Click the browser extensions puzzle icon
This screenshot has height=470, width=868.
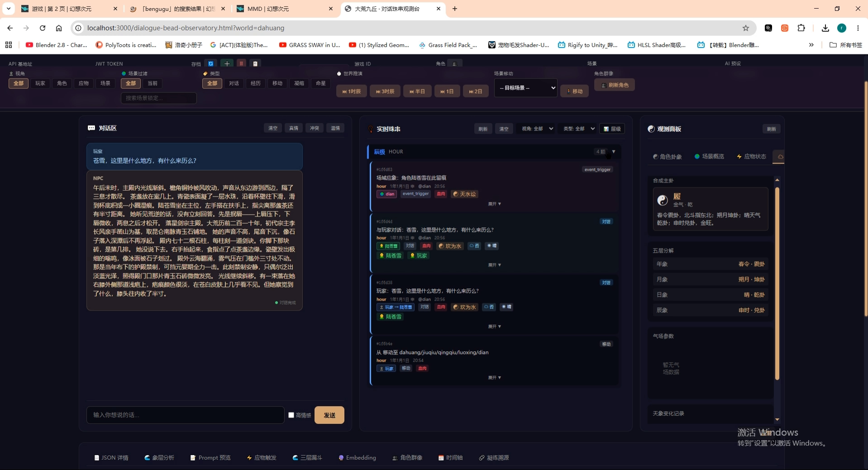(x=801, y=28)
